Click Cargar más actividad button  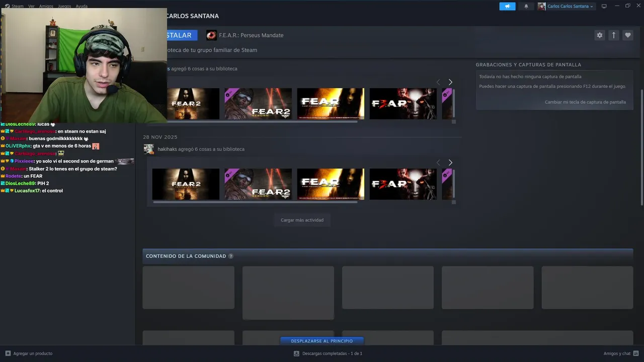[x=302, y=220]
